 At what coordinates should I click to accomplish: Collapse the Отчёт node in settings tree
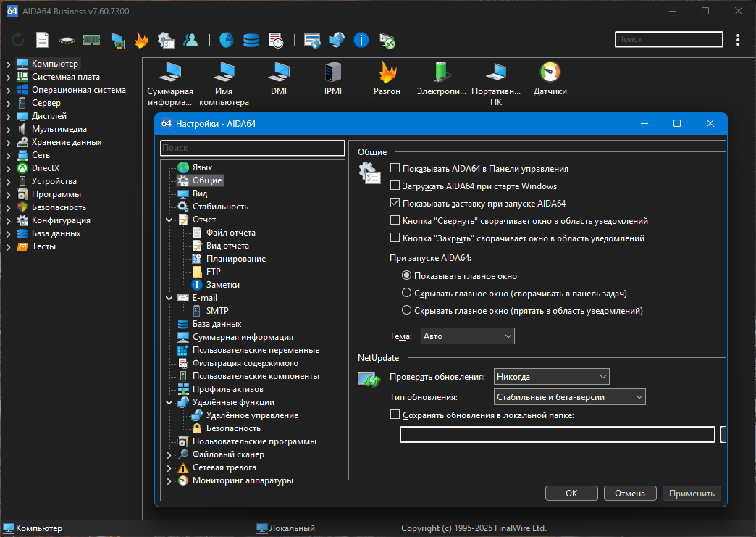coord(169,220)
